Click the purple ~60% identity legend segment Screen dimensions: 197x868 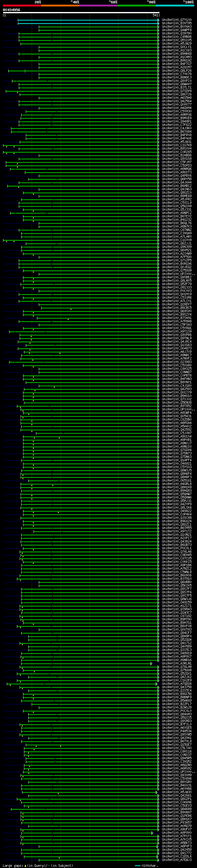[99, 6]
